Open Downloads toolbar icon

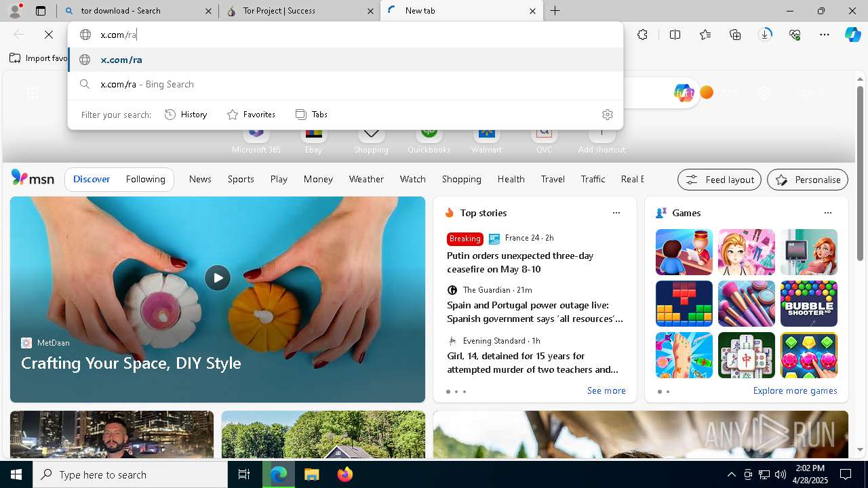coord(766,35)
